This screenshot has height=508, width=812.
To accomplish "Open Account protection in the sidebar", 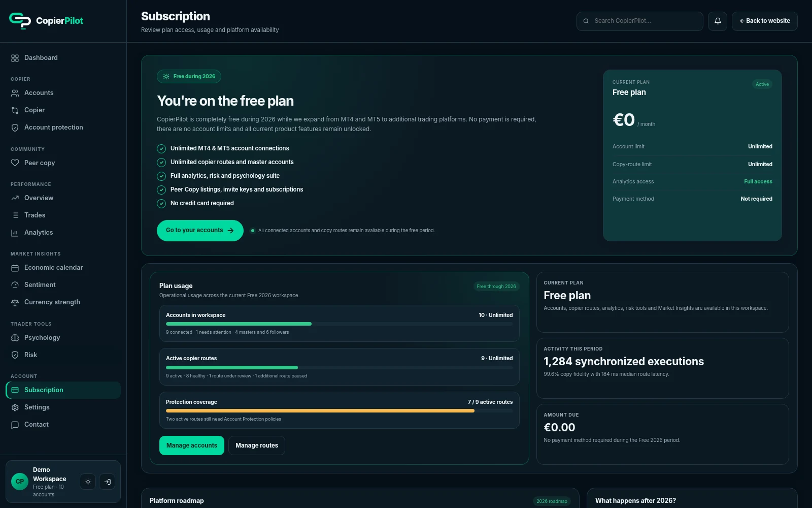I will pyautogui.click(x=63, y=128).
